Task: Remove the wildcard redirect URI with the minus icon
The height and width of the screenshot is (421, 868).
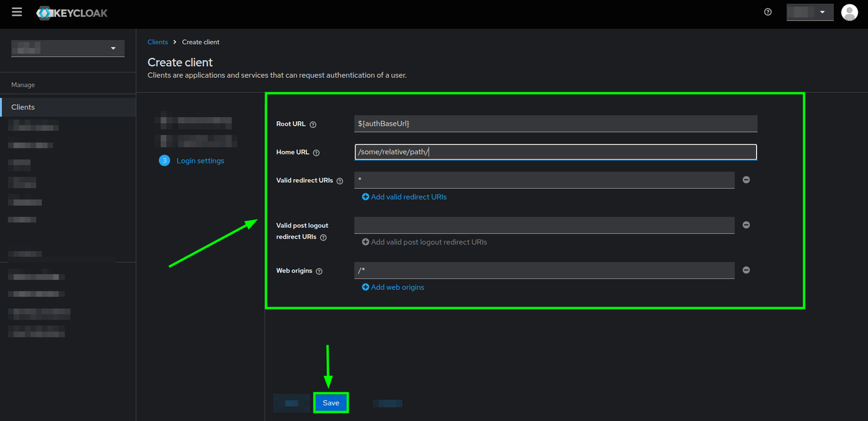Action: click(x=746, y=179)
